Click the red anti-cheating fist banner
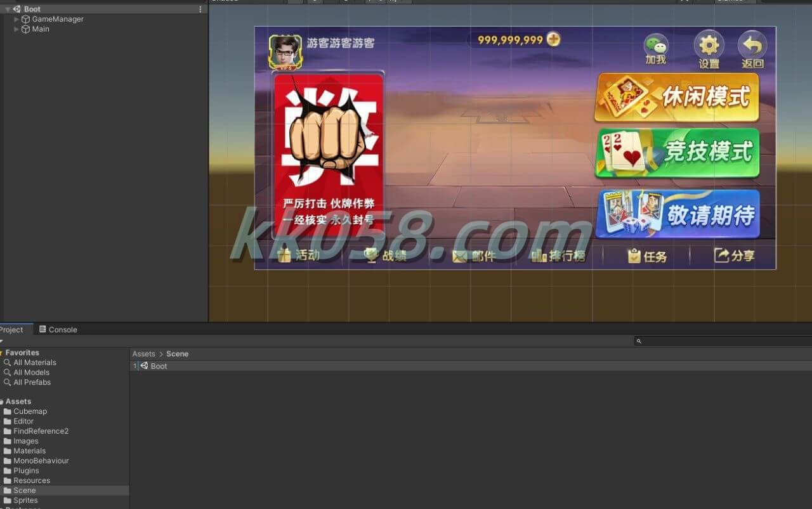This screenshot has height=509, width=812. pos(329,155)
